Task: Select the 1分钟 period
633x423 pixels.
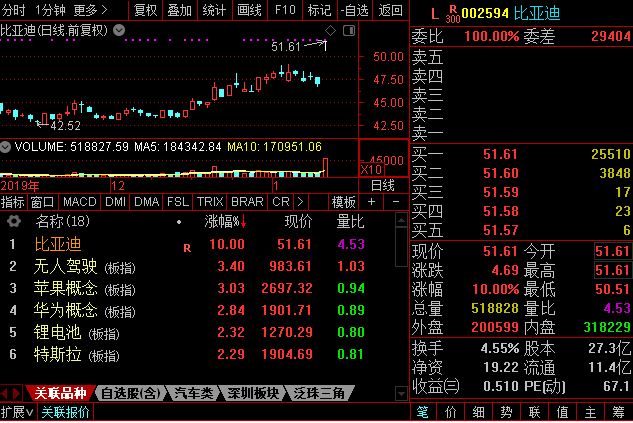Action: 50,10
